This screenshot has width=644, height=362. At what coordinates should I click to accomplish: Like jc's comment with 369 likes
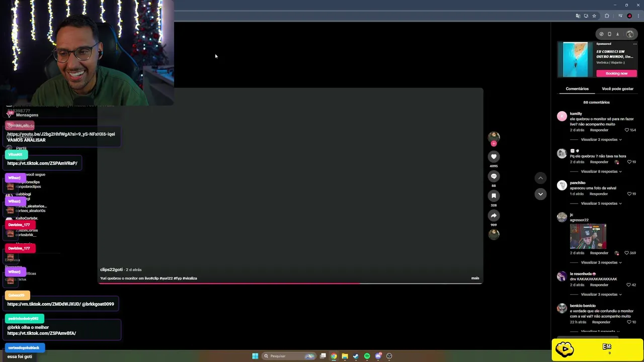(627, 253)
